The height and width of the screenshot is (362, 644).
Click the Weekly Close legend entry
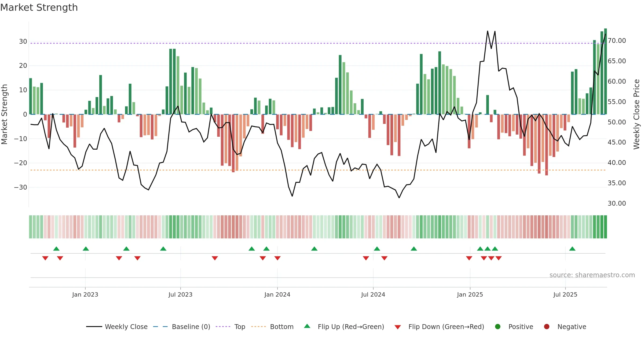tap(117, 327)
